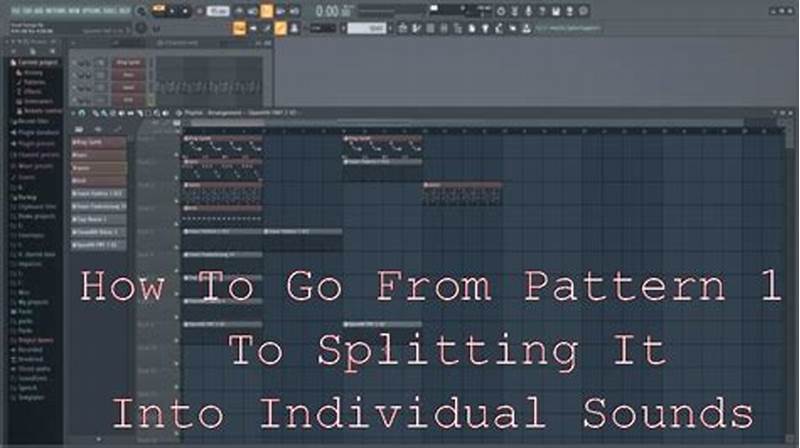Expand Clipboard files folder in the browser
This screenshot has height=448, width=800.
34,207
